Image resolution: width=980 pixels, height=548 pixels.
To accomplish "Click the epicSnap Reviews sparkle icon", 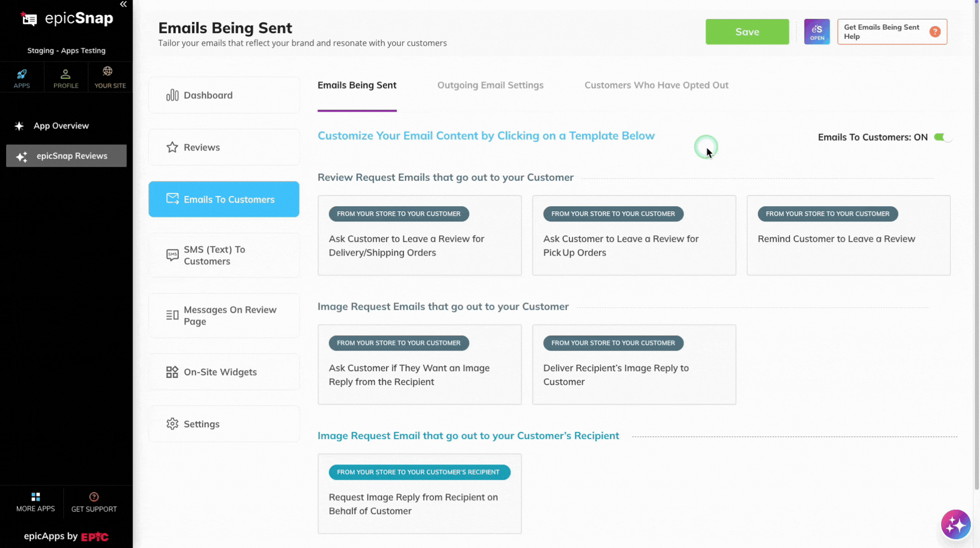I will point(21,157).
